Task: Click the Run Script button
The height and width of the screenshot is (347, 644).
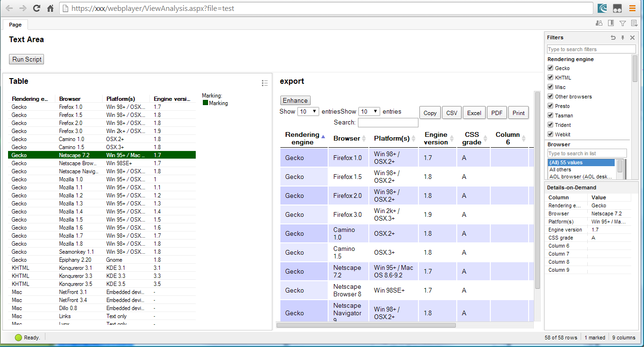Action: coord(26,59)
